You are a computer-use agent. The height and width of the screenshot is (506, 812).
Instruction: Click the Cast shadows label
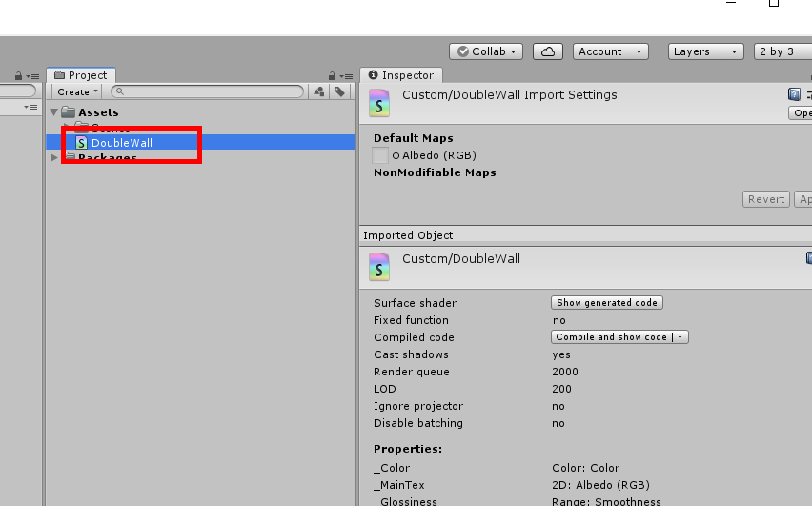[x=411, y=354]
